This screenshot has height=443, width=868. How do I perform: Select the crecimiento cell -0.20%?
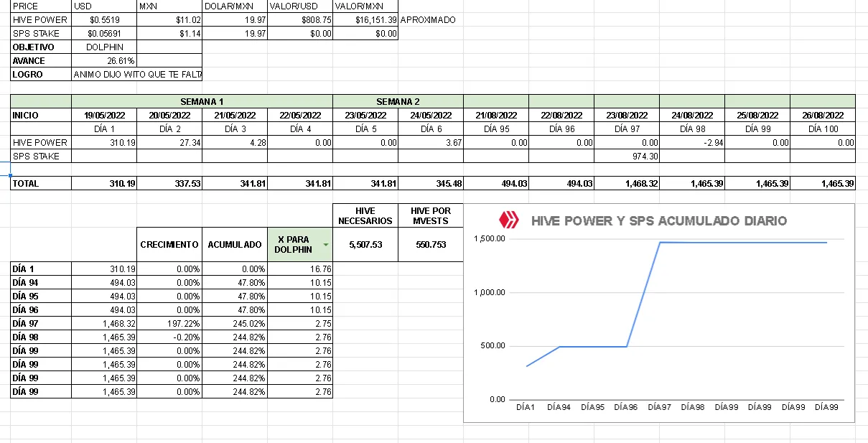pyautogui.click(x=169, y=337)
